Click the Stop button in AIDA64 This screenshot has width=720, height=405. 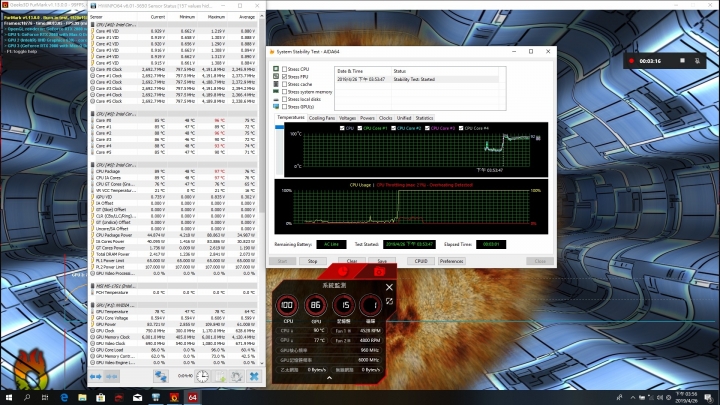click(x=312, y=261)
